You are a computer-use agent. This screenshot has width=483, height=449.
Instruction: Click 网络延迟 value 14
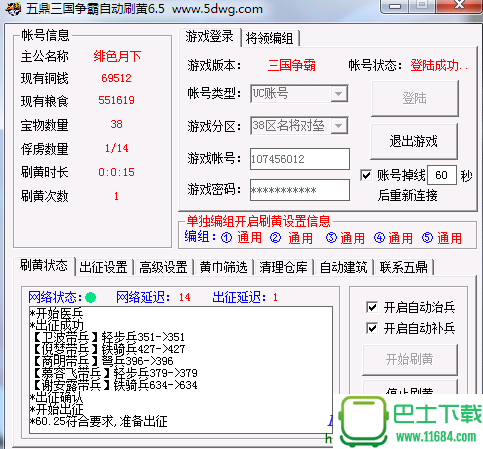[x=185, y=297]
